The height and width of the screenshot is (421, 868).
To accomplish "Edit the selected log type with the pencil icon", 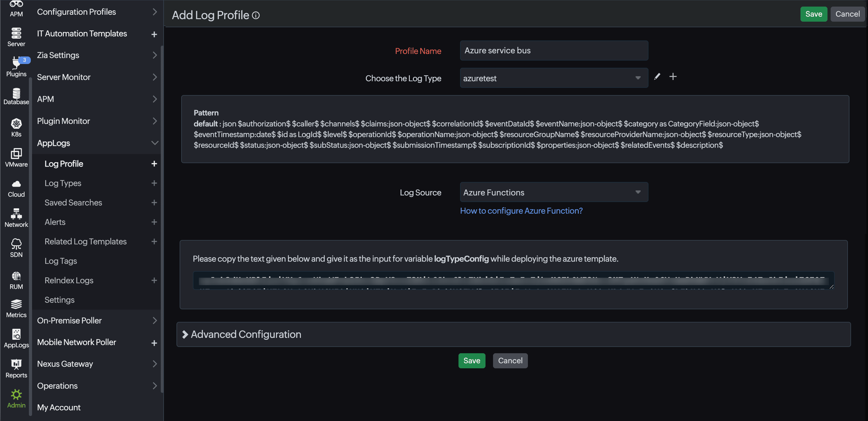I will (x=657, y=77).
